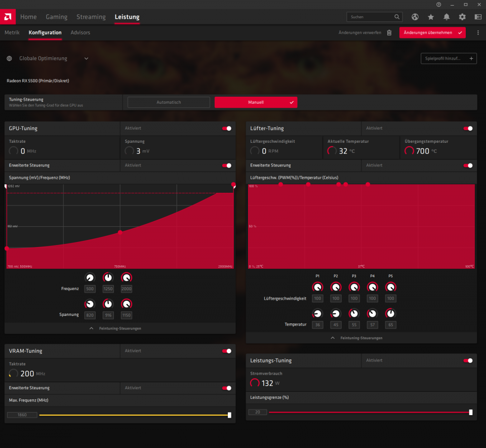Open the Home tab

click(x=28, y=17)
